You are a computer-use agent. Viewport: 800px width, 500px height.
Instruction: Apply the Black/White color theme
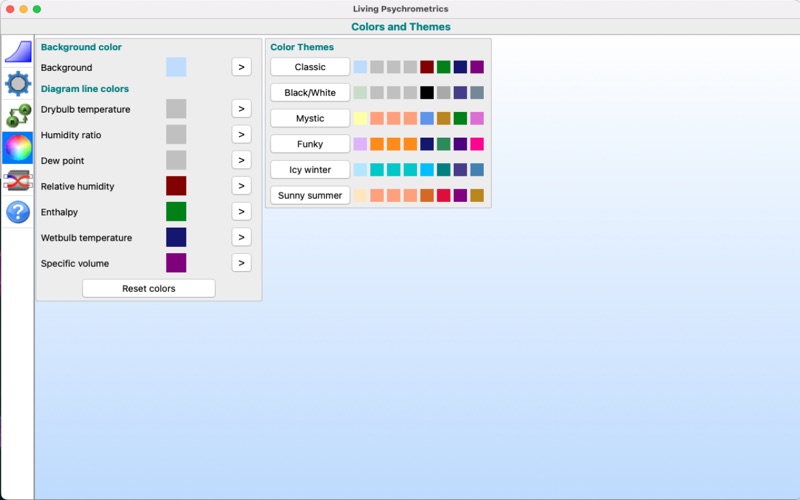point(310,92)
